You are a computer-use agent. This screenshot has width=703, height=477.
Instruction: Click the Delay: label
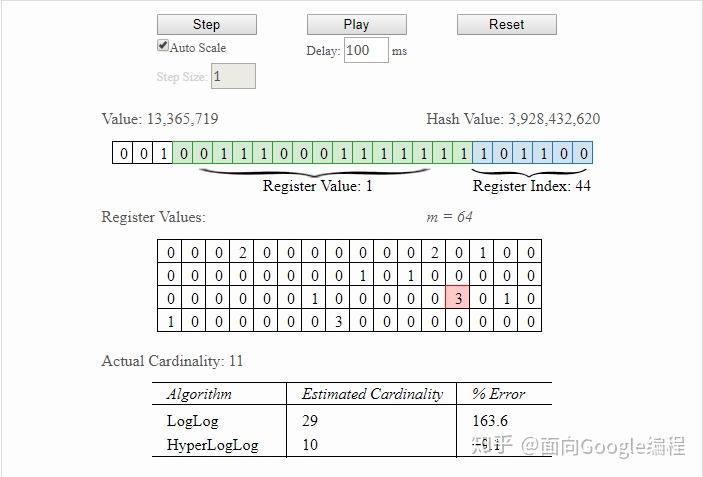click(x=323, y=51)
